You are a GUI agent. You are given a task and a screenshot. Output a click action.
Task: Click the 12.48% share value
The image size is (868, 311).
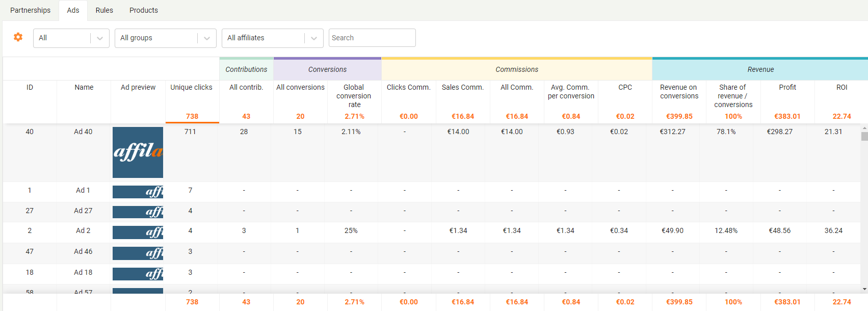(x=726, y=230)
